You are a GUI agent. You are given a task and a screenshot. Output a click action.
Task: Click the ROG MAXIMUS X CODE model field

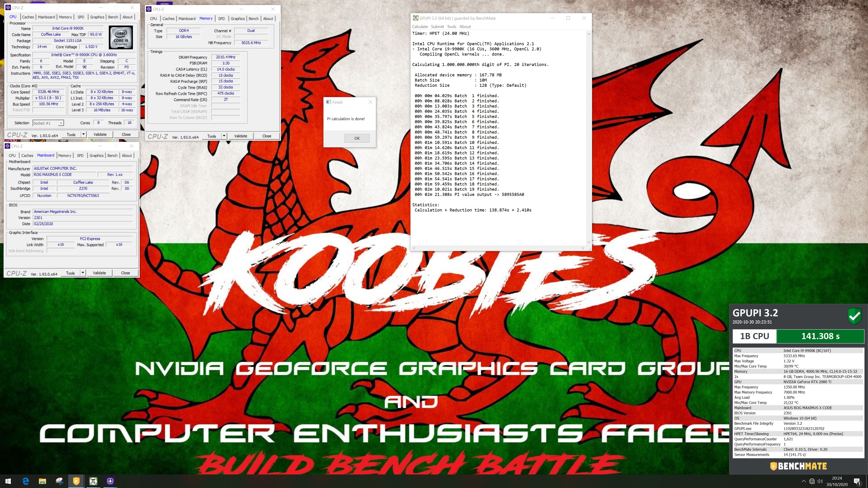[64, 174]
